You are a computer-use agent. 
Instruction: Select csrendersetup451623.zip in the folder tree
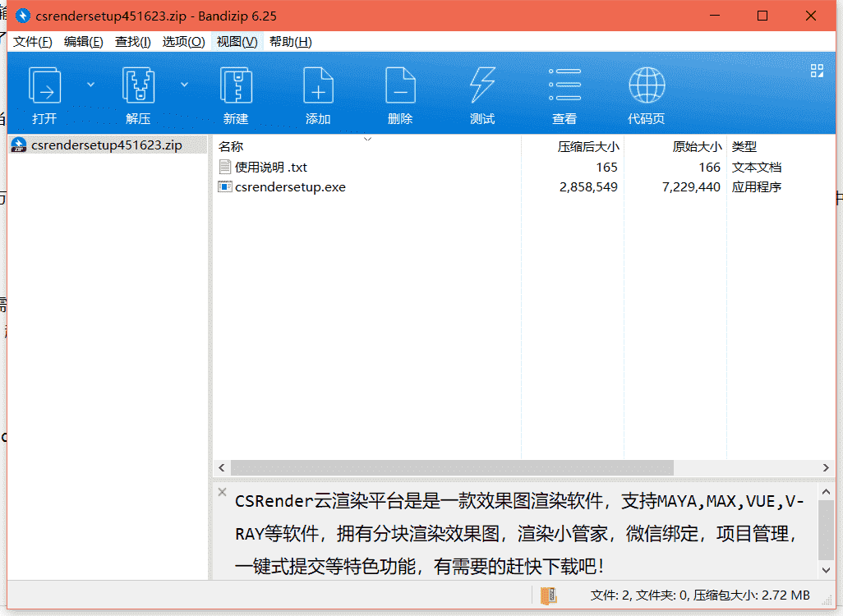[x=107, y=145]
